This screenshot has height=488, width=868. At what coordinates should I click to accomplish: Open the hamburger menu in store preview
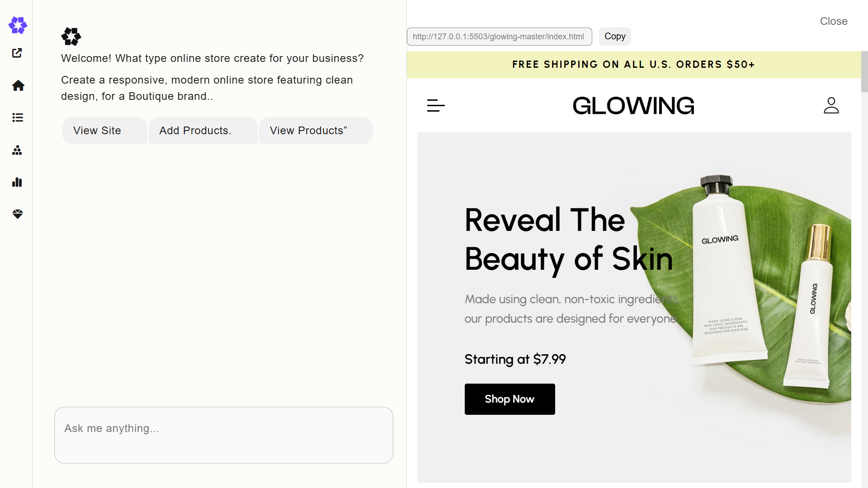[x=436, y=106]
